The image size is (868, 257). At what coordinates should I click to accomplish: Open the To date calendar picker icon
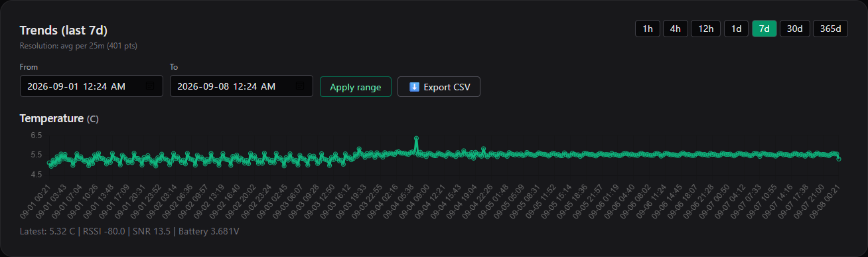click(x=300, y=86)
